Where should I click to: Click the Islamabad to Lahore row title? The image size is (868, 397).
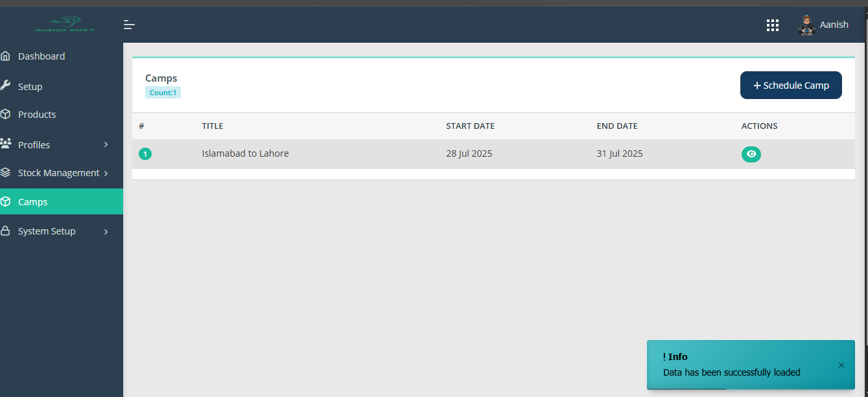point(245,153)
